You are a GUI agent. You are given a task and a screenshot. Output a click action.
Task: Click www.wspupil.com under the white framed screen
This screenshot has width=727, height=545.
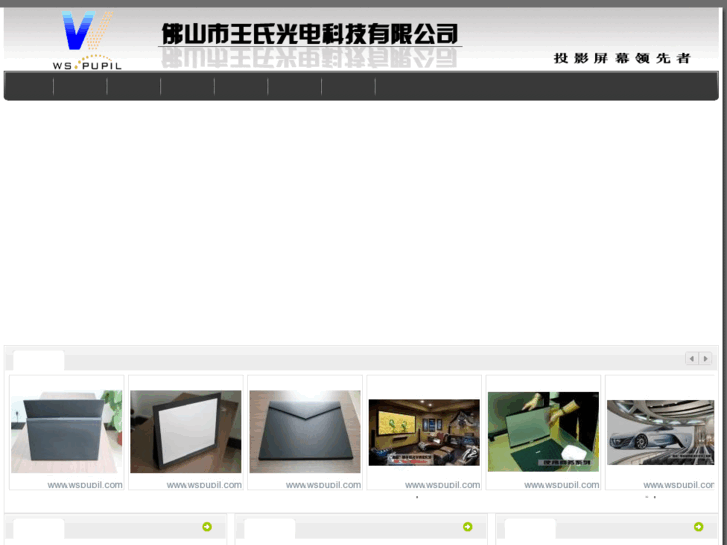[204, 485]
